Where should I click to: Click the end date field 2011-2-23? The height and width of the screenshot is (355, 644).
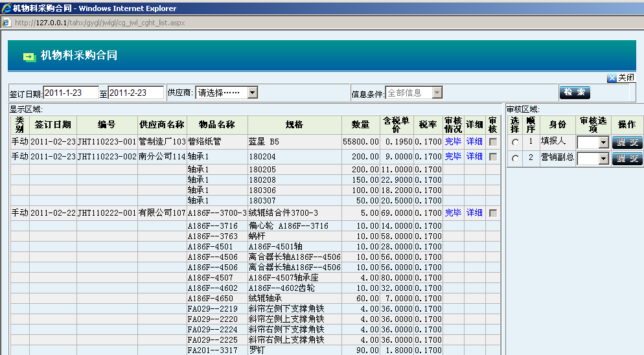click(136, 93)
